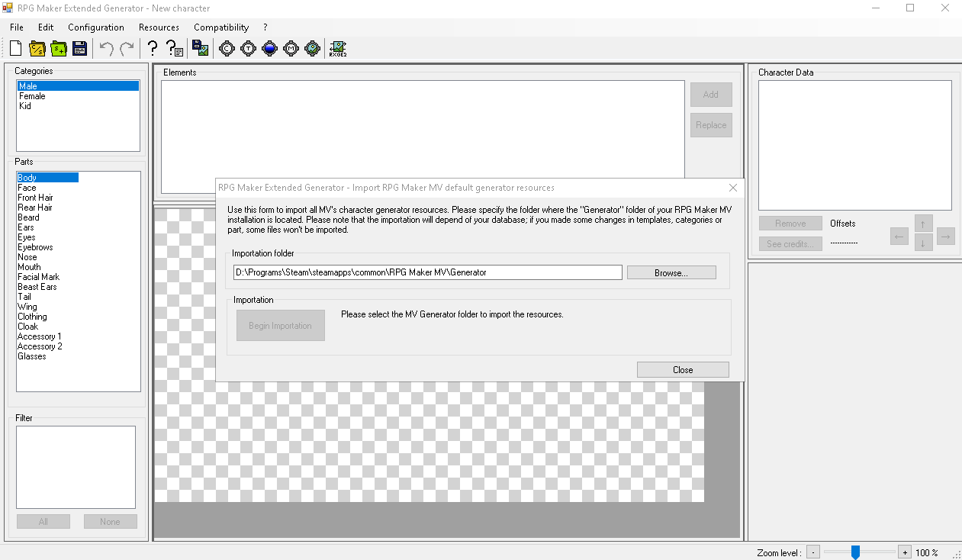962x560 pixels.
Task: Click the Importation folder path field
Action: [x=428, y=272]
